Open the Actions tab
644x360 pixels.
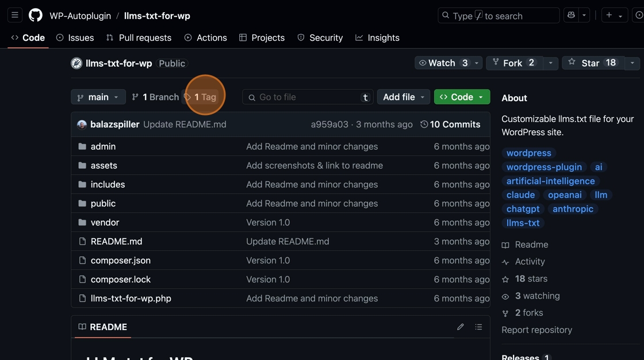205,38
